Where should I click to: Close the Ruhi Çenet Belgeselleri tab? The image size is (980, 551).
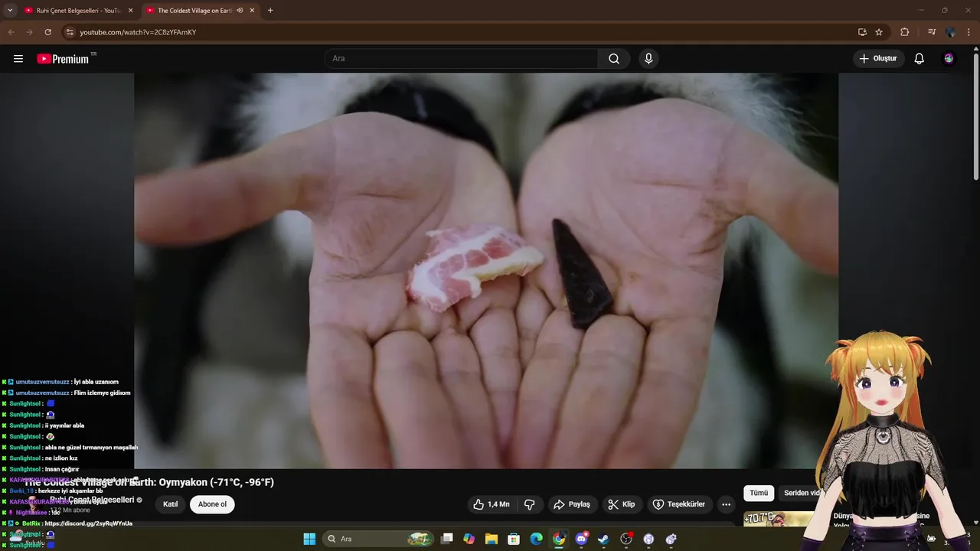[130, 11]
